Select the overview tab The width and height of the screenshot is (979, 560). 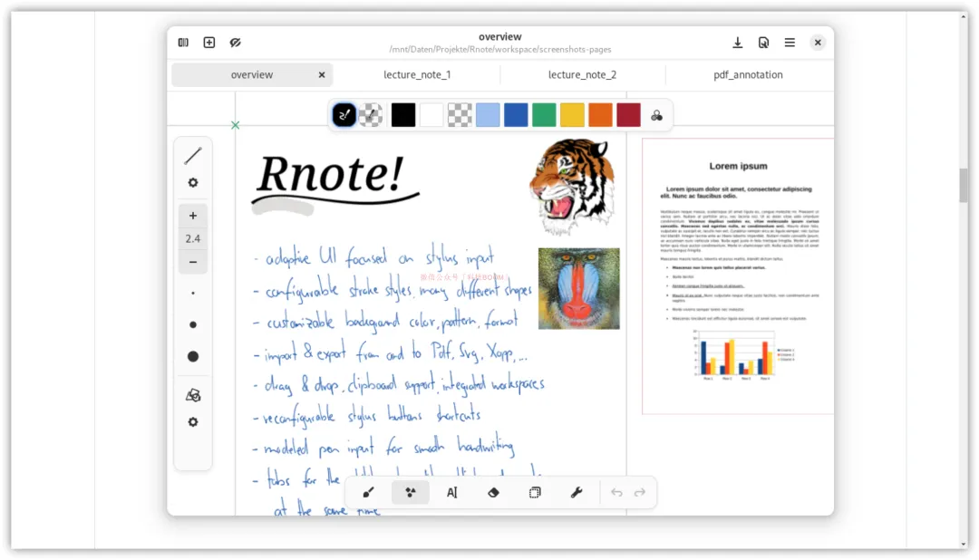(x=252, y=75)
